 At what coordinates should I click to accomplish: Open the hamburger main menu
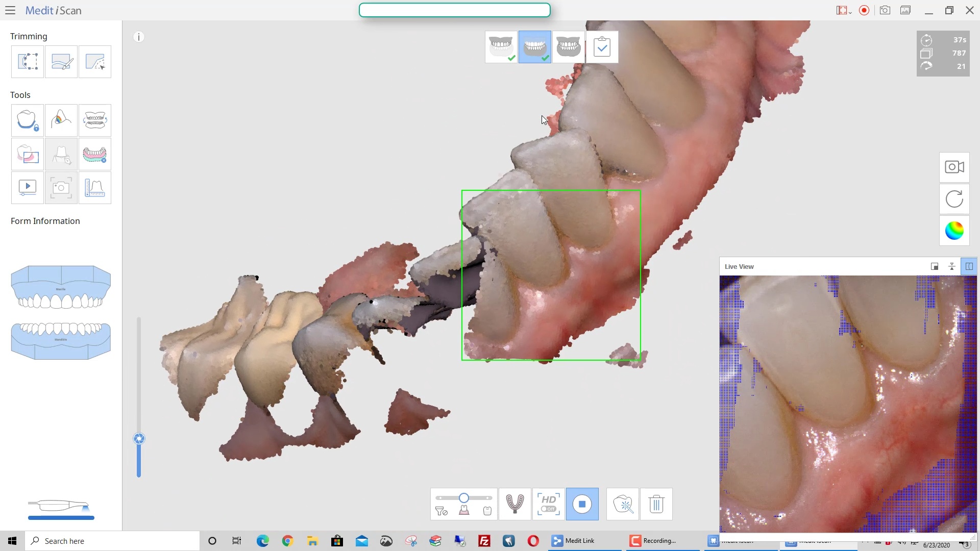[10, 10]
